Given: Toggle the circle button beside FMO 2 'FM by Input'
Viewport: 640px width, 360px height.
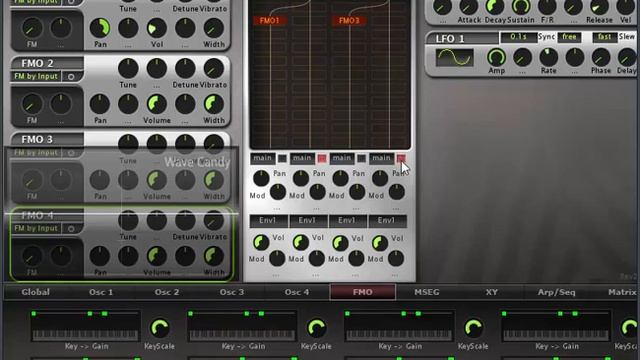Looking at the screenshot, I should click(71, 76).
